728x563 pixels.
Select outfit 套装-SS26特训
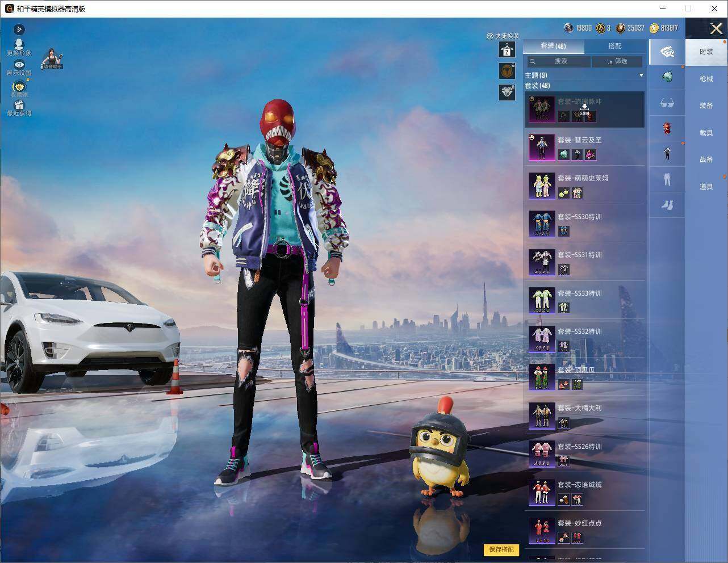(584, 454)
